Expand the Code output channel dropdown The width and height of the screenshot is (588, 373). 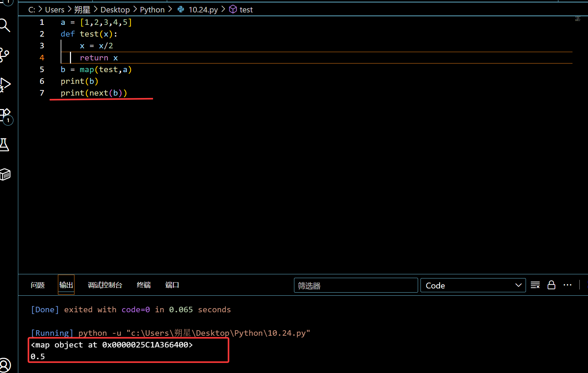[x=473, y=285]
